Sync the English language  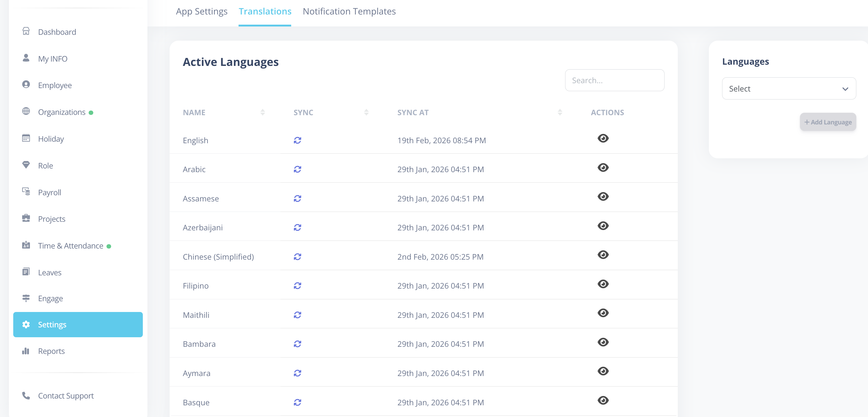point(297,140)
